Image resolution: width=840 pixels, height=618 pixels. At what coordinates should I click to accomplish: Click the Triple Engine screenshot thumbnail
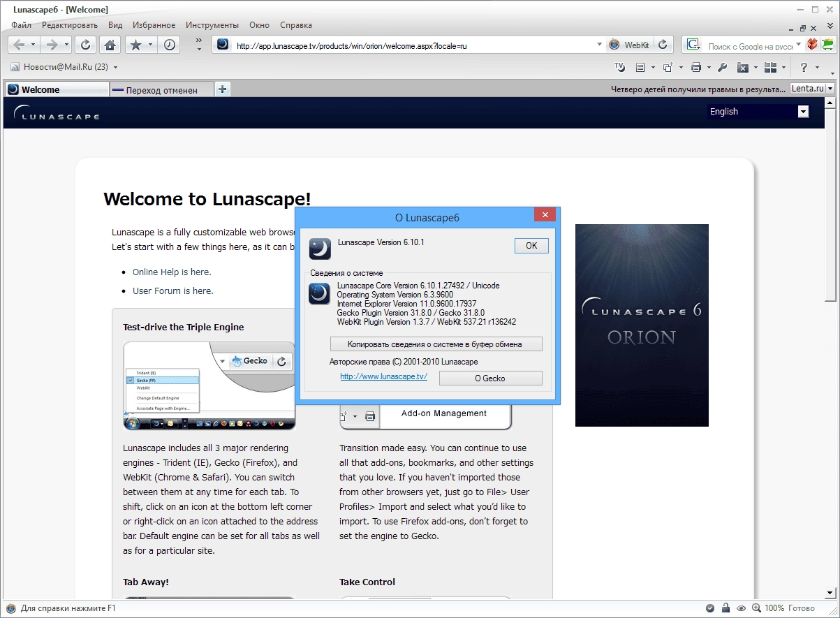tap(209, 385)
